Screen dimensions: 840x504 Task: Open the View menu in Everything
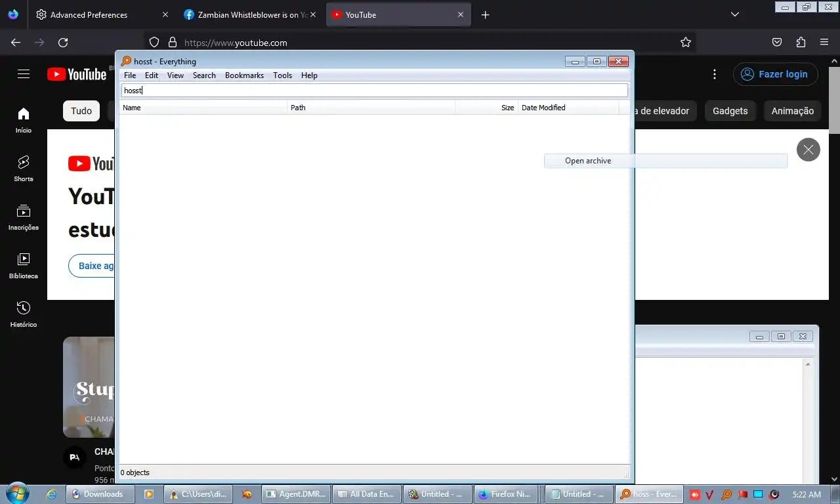pyautogui.click(x=175, y=75)
